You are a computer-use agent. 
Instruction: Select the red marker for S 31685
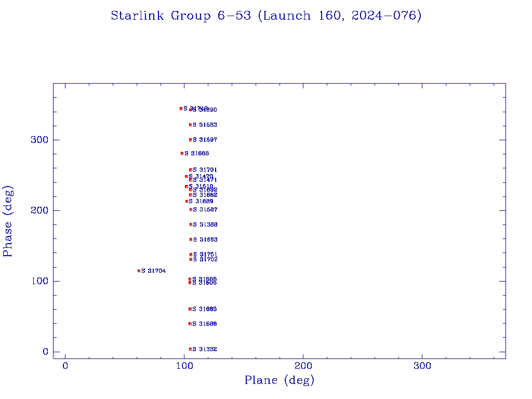pyautogui.click(x=190, y=309)
